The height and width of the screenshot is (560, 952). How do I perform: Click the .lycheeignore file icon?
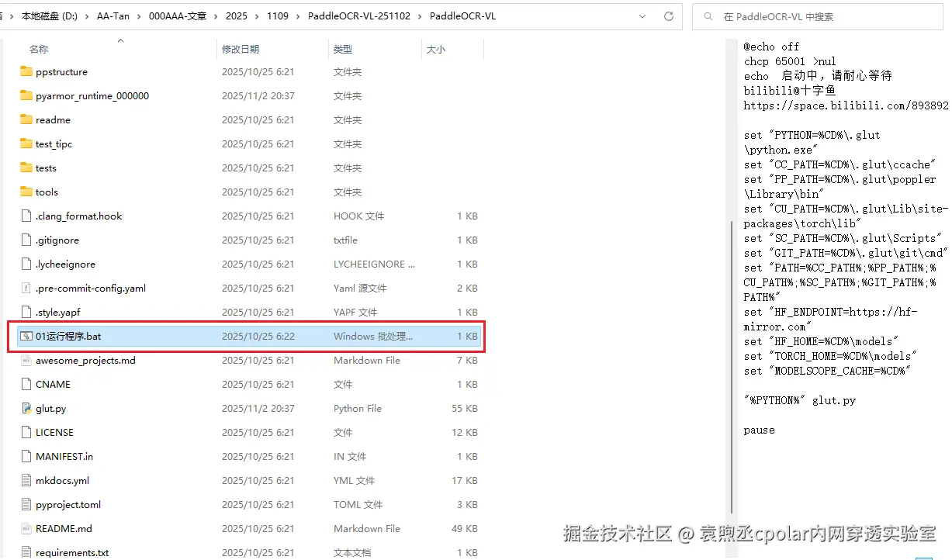pyautogui.click(x=26, y=264)
